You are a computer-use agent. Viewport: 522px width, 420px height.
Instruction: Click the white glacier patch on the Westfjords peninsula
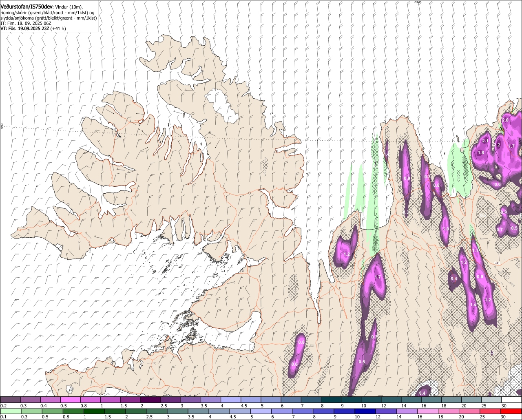[222, 105]
